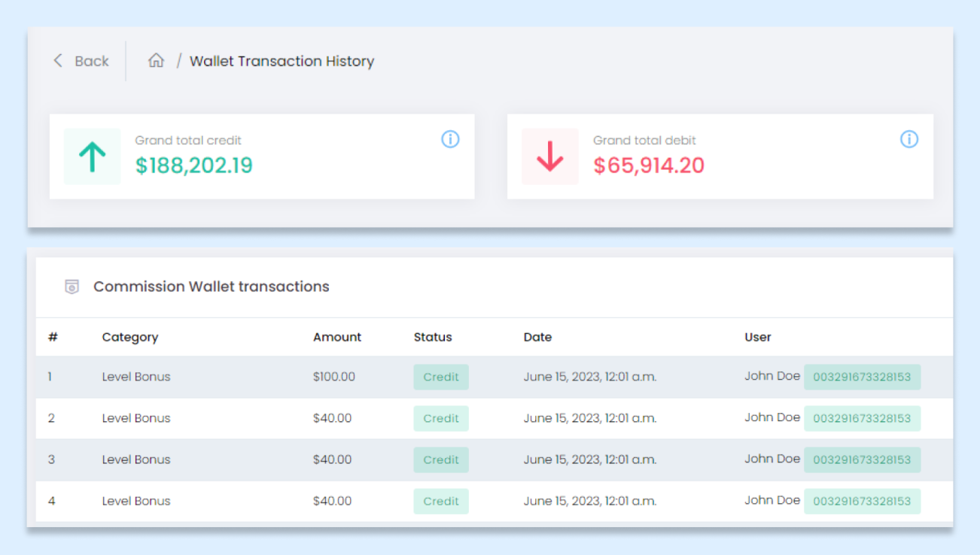980x555 pixels.
Task: Click the date in row 3
Action: click(x=590, y=459)
